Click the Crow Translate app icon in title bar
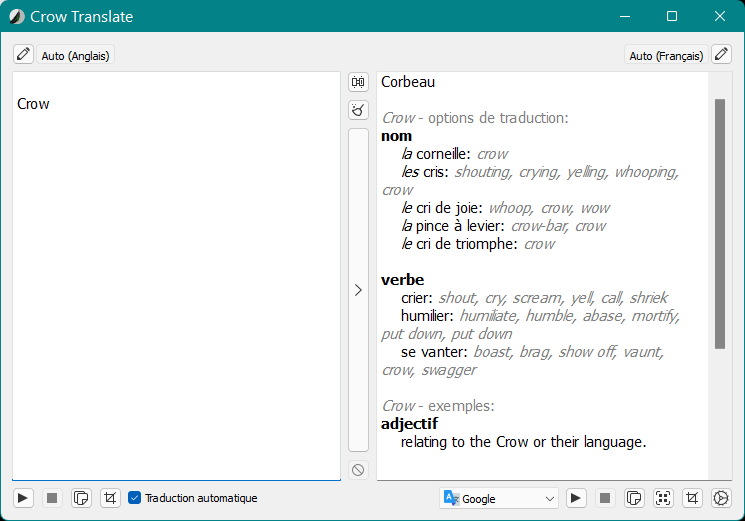This screenshot has height=521, width=745. point(17,17)
